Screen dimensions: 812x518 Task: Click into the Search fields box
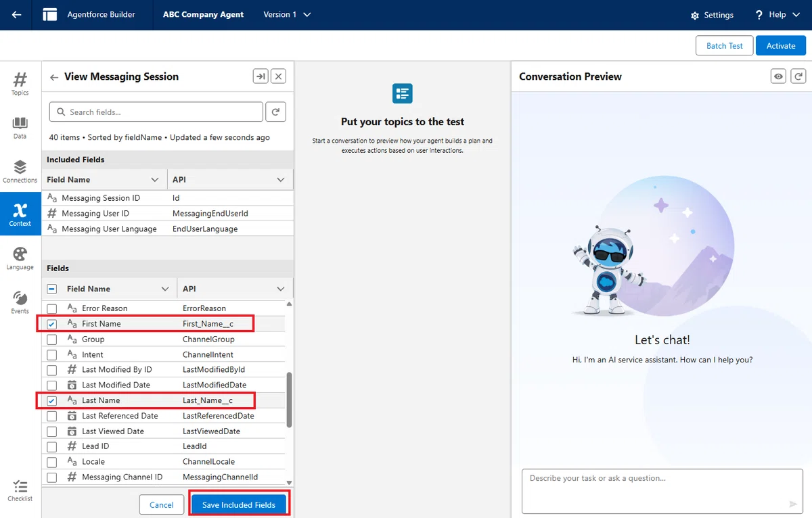[156, 112]
